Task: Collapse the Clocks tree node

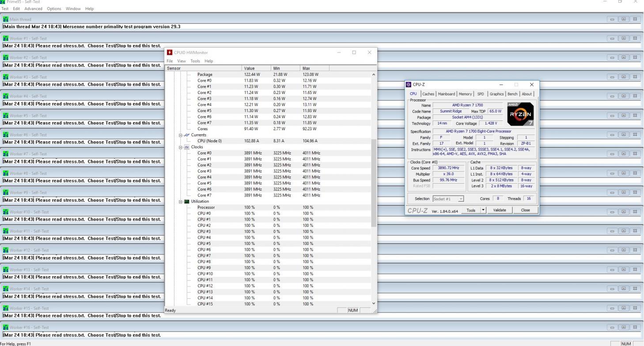Action: coord(181,147)
